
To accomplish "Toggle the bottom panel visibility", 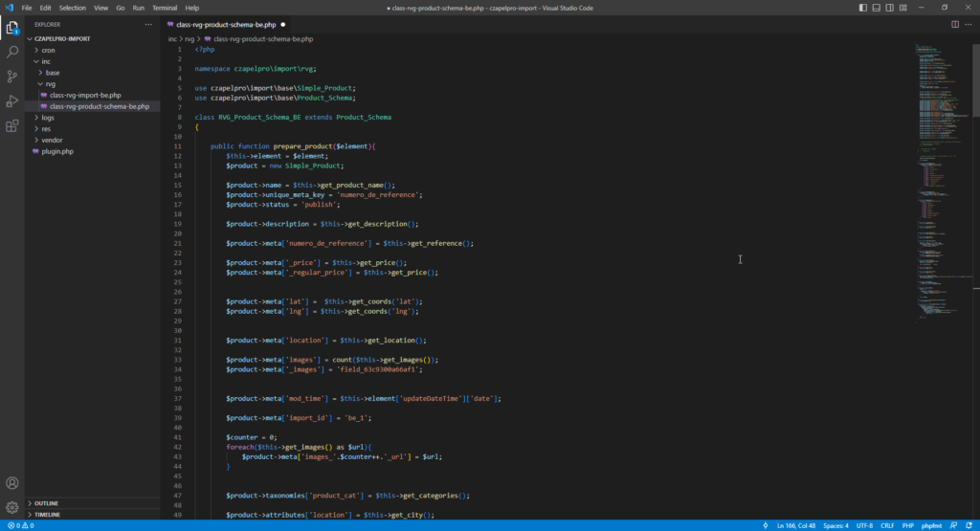I will click(877, 8).
